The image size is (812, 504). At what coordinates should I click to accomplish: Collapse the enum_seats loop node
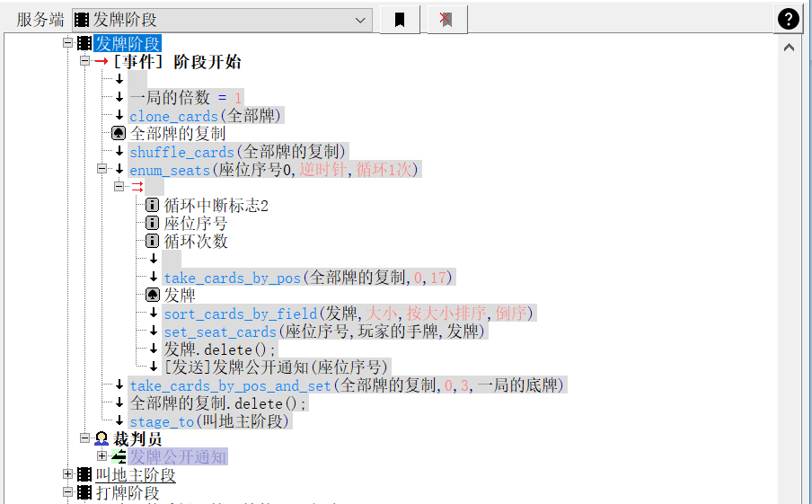click(x=101, y=170)
